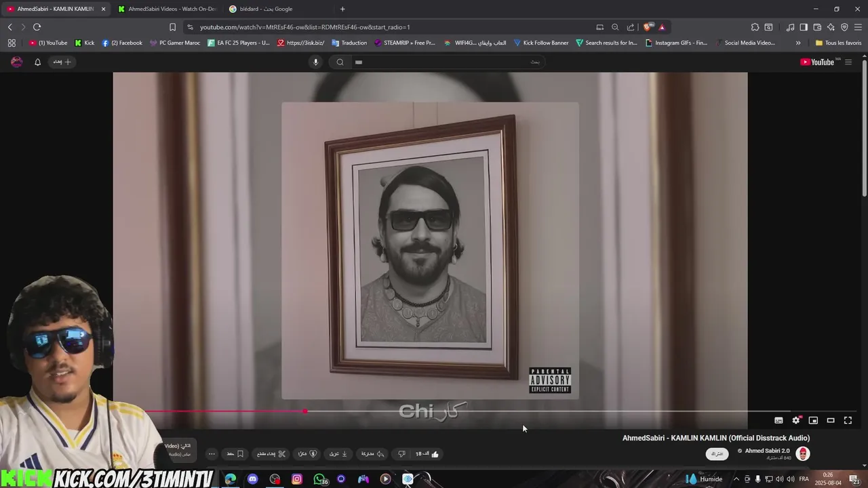Run search with magnifier button
This screenshot has width=868, height=488.
click(340, 62)
